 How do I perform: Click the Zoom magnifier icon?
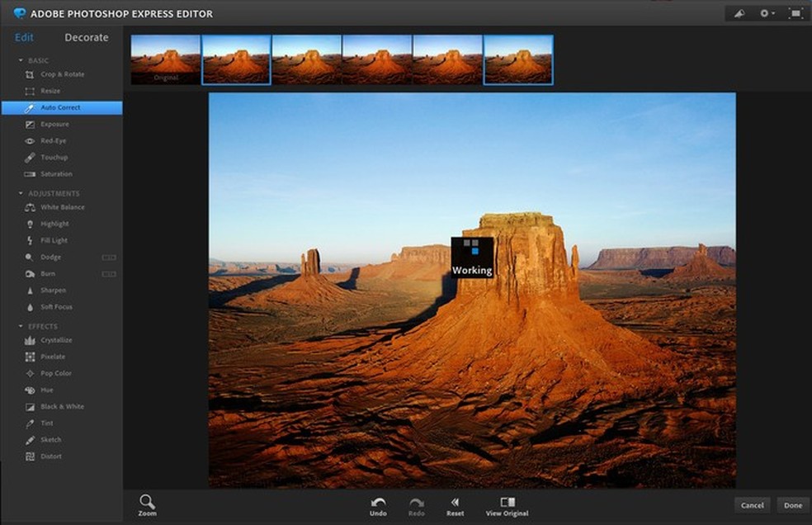(147, 502)
